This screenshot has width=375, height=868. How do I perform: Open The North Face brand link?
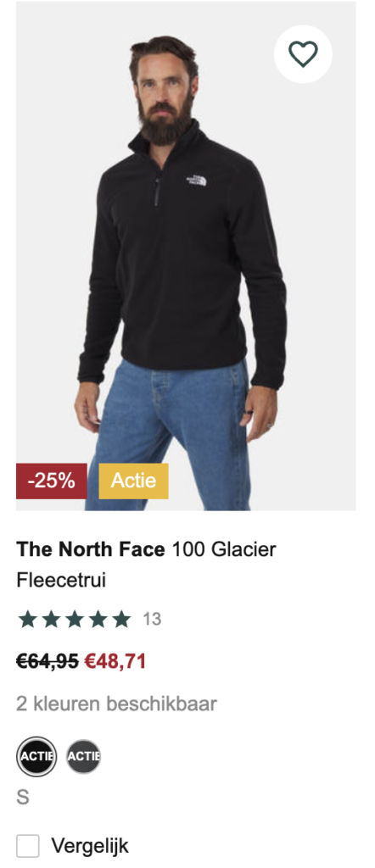(x=91, y=549)
